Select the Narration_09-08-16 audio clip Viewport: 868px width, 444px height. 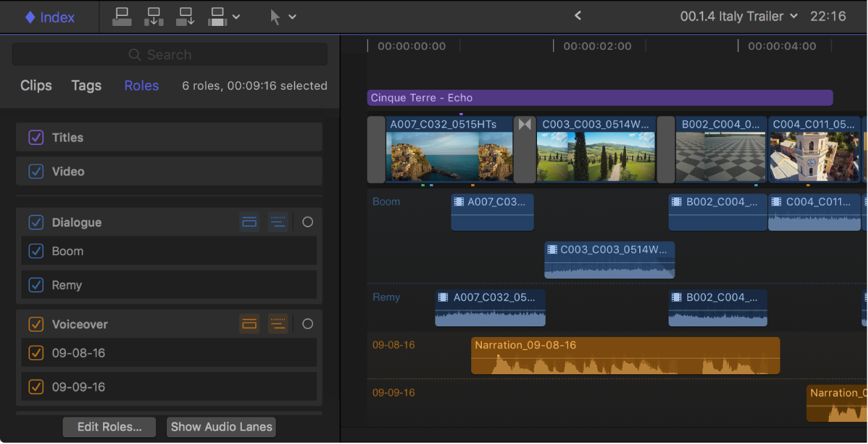pos(625,356)
